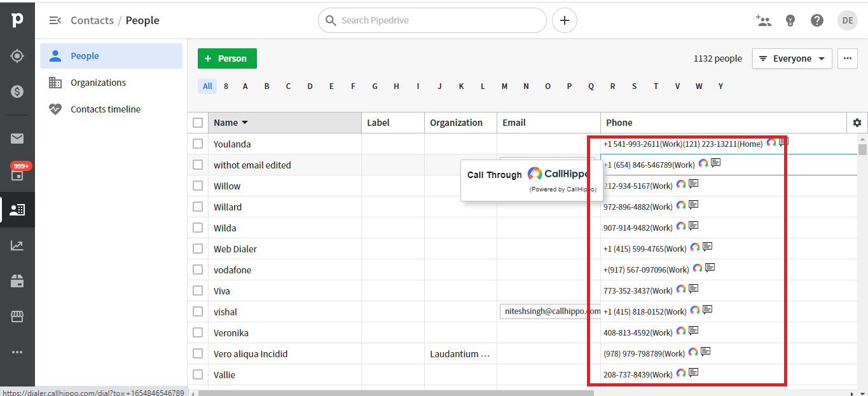Open invite users icon in header
The width and height of the screenshot is (868, 396).
pos(764,20)
